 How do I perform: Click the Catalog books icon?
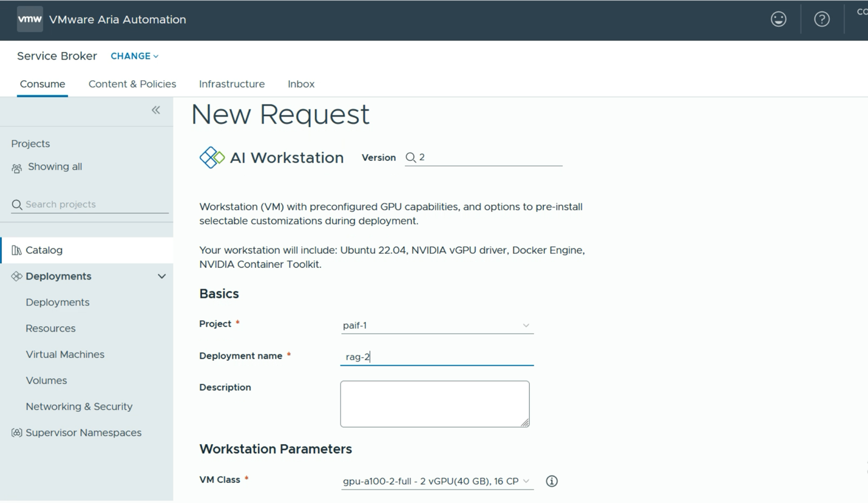point(16,250)
